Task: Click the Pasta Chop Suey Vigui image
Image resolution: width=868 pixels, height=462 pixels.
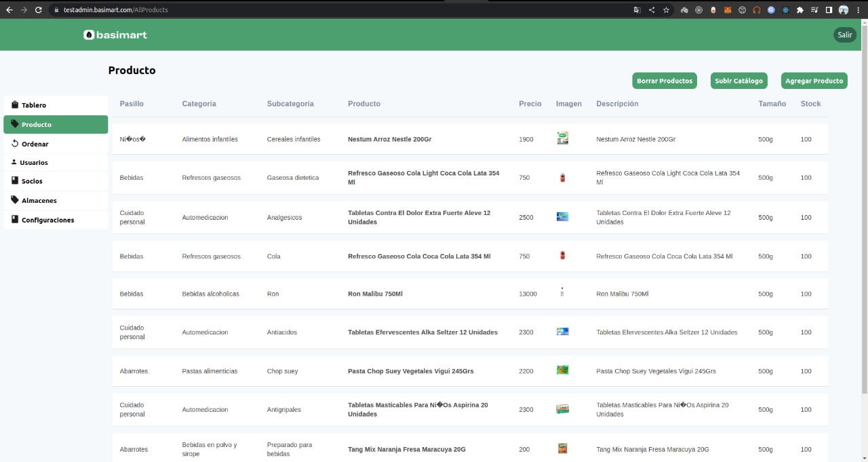Action: coord(562,370)
